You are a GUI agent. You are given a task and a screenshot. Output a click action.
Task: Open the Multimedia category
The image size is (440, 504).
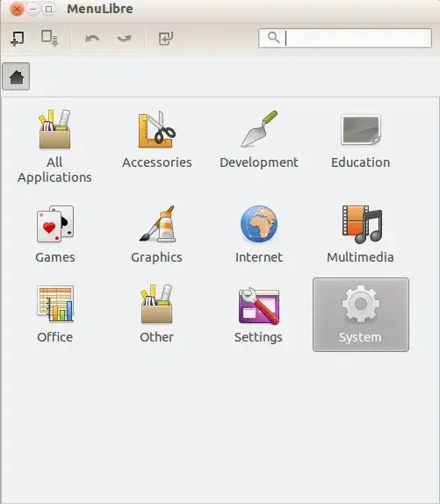(361, 234)
